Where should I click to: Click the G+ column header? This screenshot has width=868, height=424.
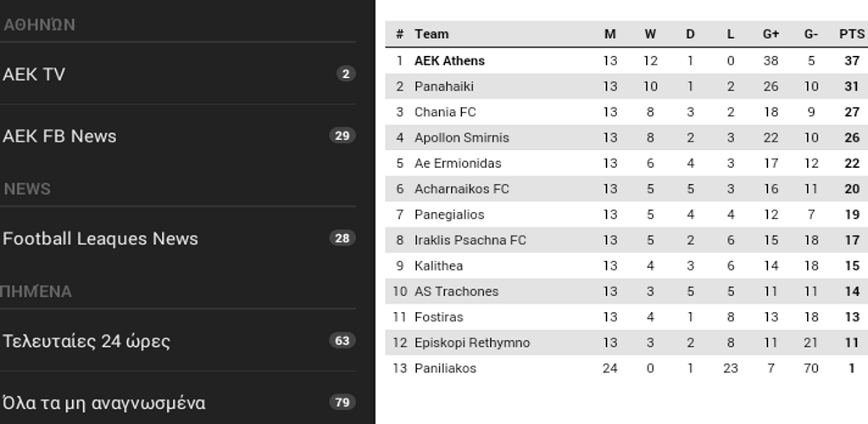point(771,34)
